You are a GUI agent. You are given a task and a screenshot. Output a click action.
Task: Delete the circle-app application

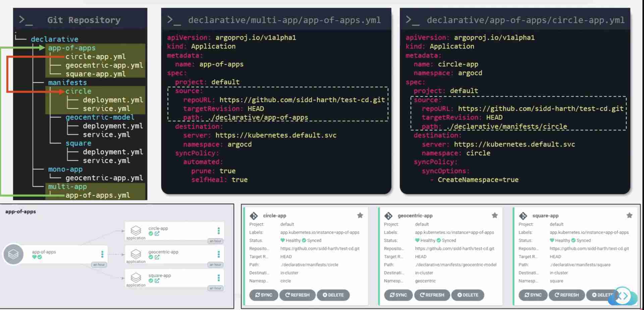(x=333, y=295)
